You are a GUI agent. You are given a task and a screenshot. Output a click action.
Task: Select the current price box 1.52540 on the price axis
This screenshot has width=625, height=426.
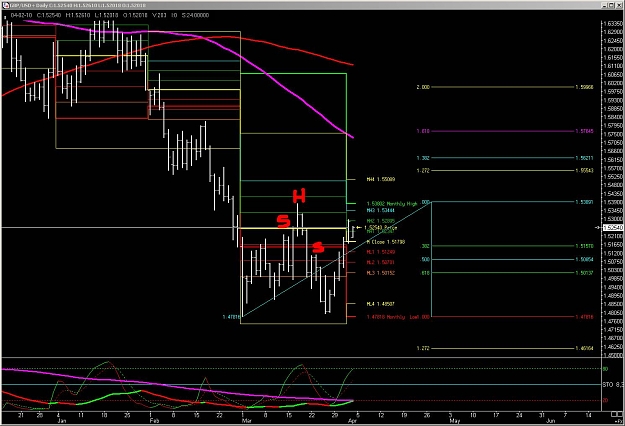(613, 228)
